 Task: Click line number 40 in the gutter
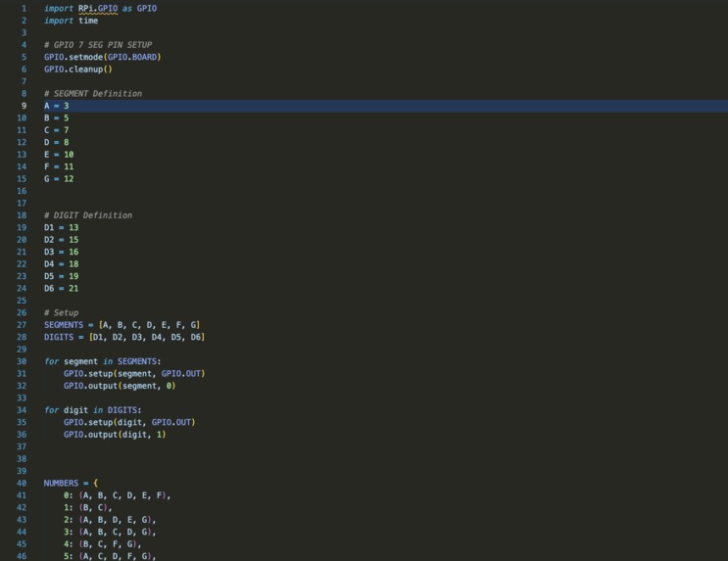click(x=22, y=483)
